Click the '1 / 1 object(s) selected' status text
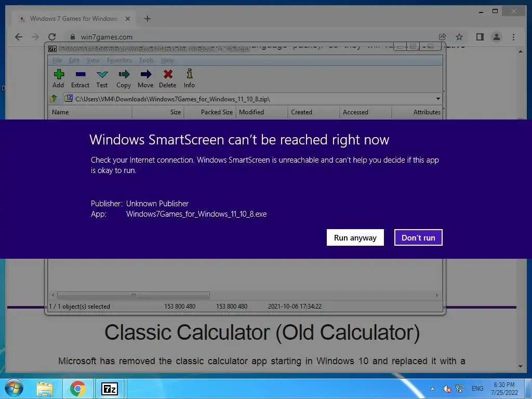The height and width of the screenshot is (399, 532). 79,307
